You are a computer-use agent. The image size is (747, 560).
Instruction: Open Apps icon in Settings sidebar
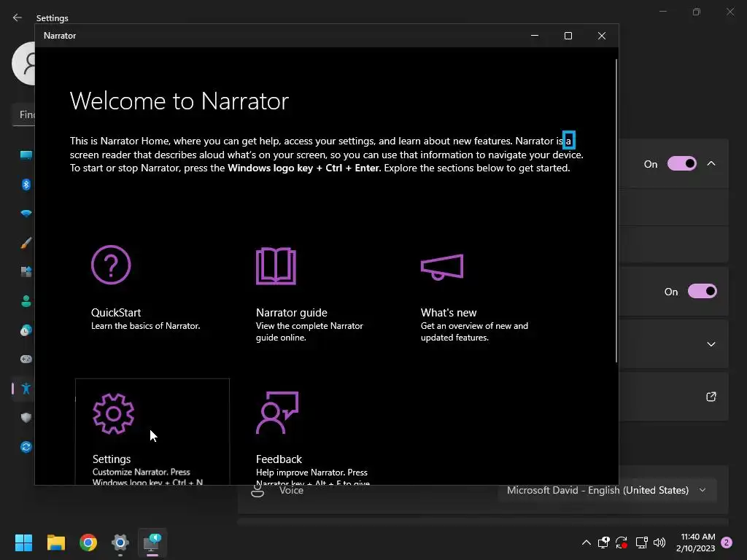pyautogui.click(x=26, y=272)
